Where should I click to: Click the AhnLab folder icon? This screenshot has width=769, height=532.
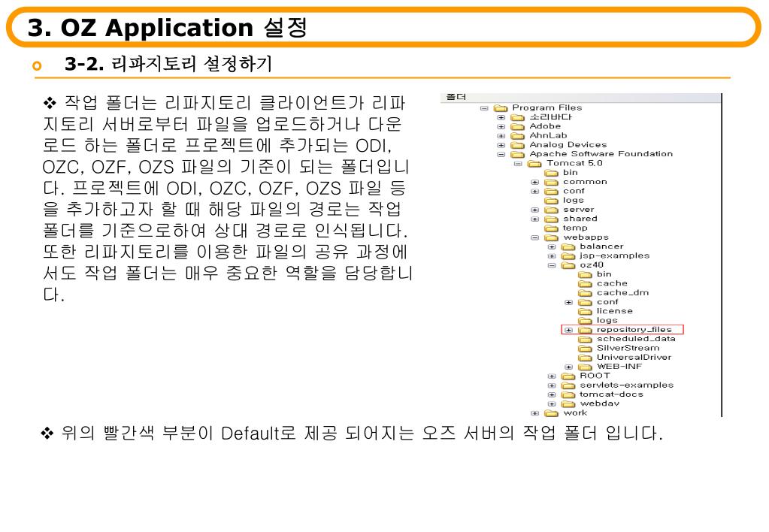click(517, 136)
